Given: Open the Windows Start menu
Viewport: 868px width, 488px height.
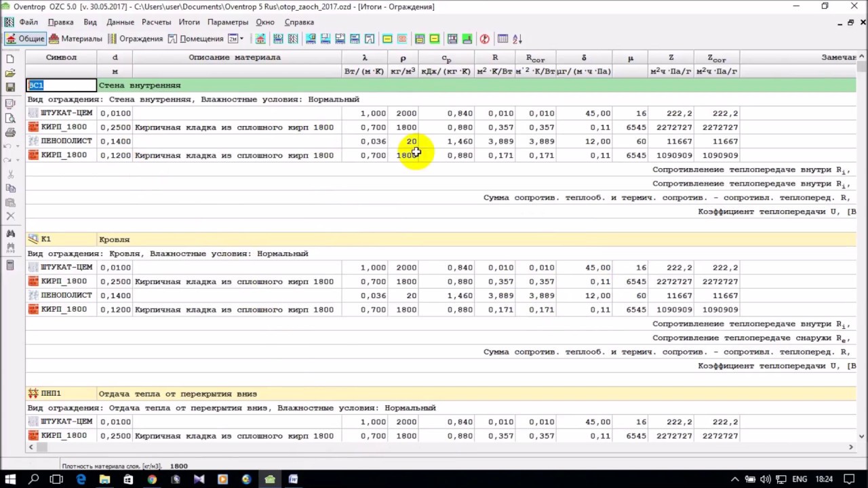Looking at the screenshot, I should [10, 479].
